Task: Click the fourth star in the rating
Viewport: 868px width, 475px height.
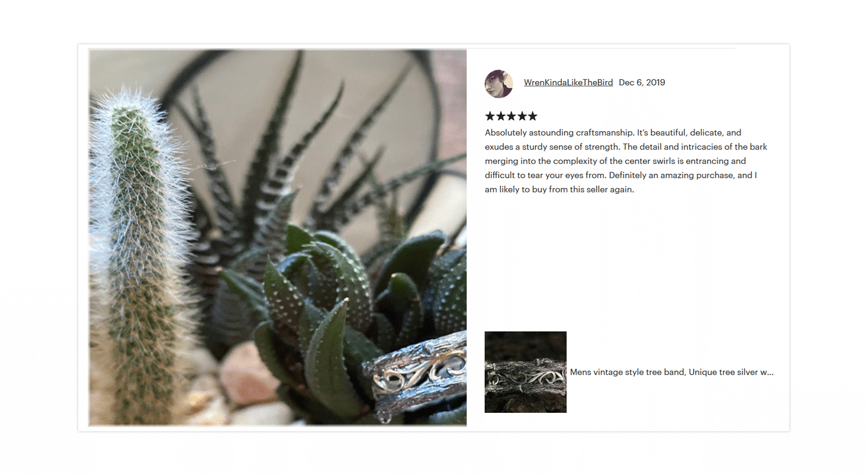Action: [x=522, y=116]
